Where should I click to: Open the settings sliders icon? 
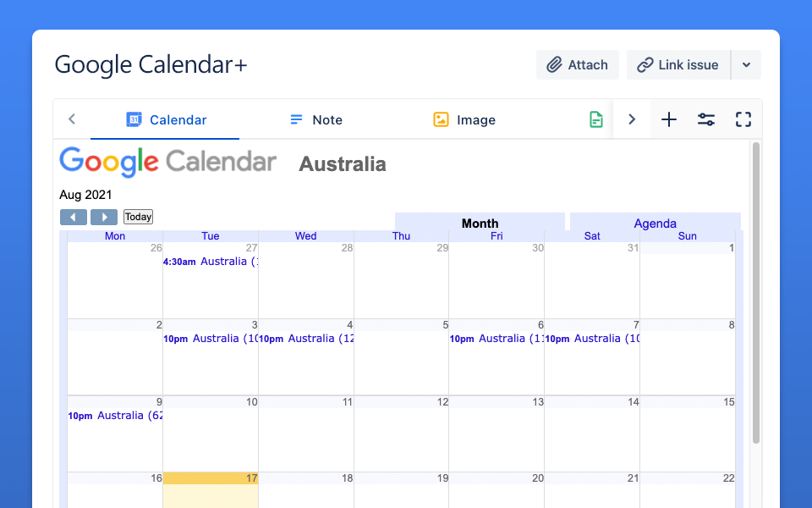coord(705,119)
